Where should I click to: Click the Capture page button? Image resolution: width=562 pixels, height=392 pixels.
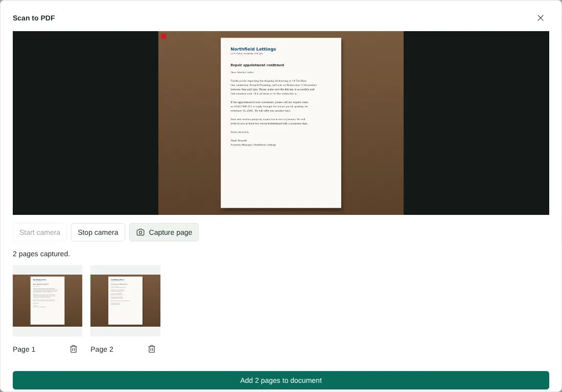pos(164,232)
